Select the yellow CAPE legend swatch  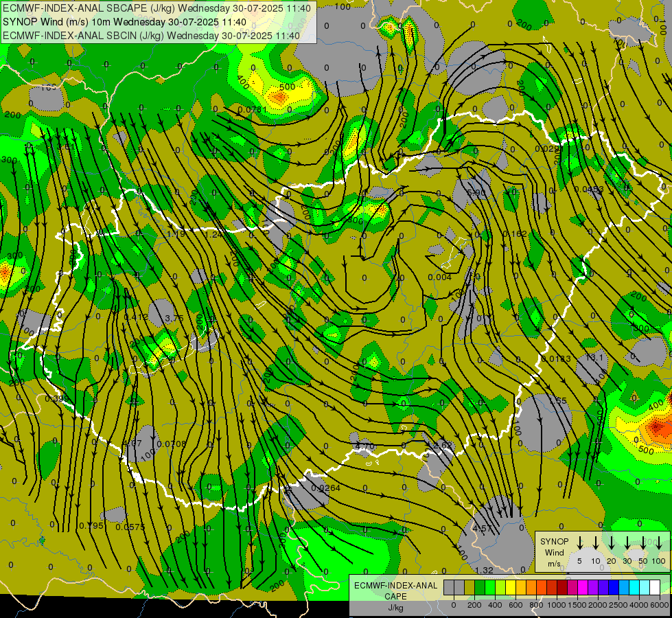(x=511, y=588)
